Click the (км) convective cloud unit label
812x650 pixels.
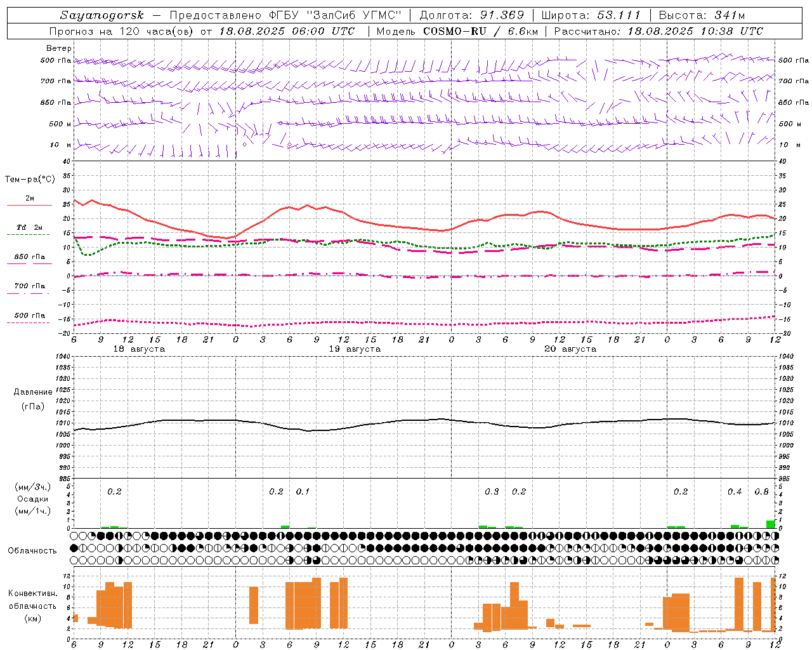click(32, 618)
